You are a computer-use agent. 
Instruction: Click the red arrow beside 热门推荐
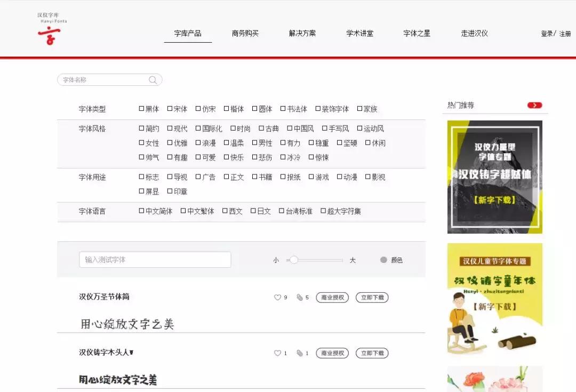pos(535,105)
